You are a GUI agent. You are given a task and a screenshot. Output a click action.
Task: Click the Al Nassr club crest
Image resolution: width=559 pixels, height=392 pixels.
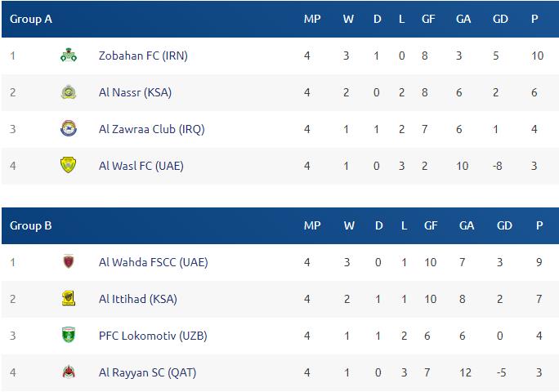coord(69,92)
